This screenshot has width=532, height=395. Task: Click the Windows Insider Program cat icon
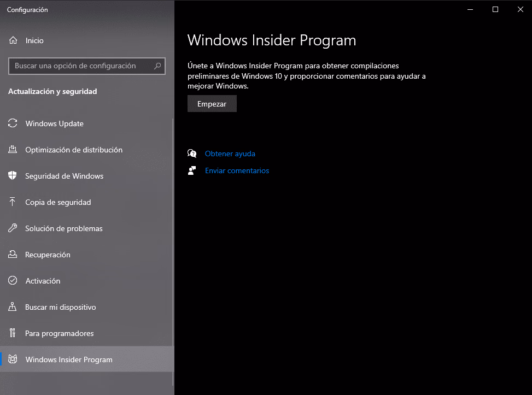point(13,359)
